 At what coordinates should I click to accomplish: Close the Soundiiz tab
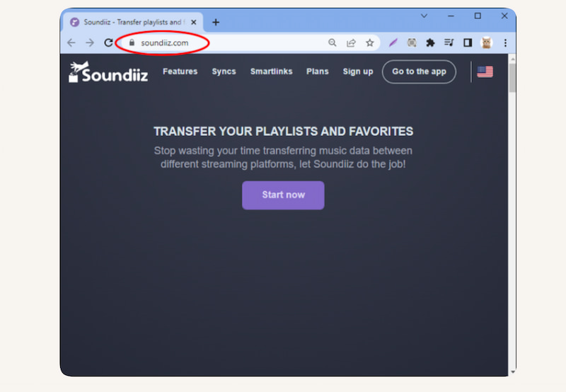193,23
